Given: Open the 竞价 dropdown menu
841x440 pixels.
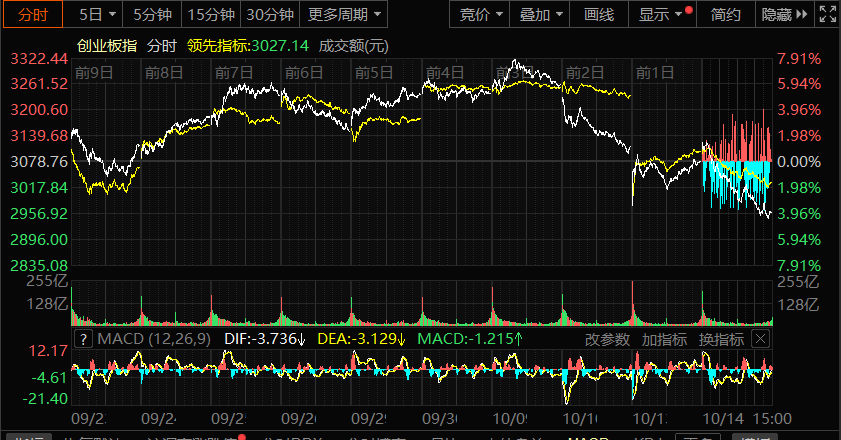Looking at the screenshot, I should 482,14.
